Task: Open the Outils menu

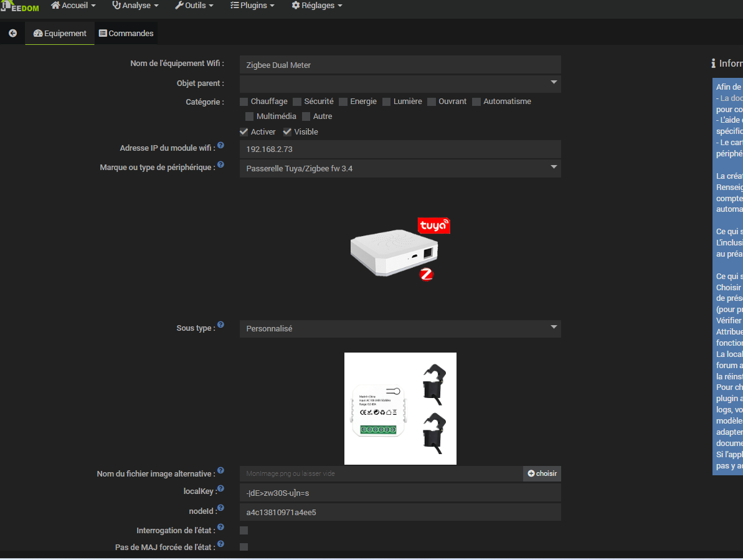Action: (x=194, y=6)
